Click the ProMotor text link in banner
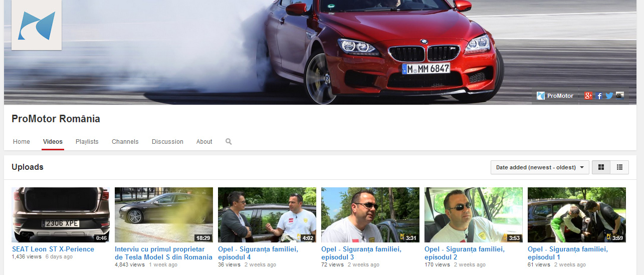Viewport: 644px width, 275px height. (x=560, y=96)
